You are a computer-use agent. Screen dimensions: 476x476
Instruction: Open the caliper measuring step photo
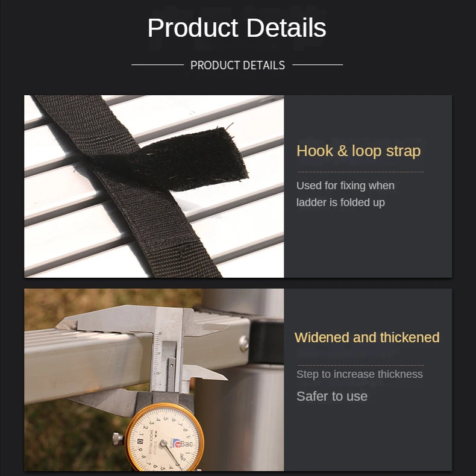click(x=154, y=380)
